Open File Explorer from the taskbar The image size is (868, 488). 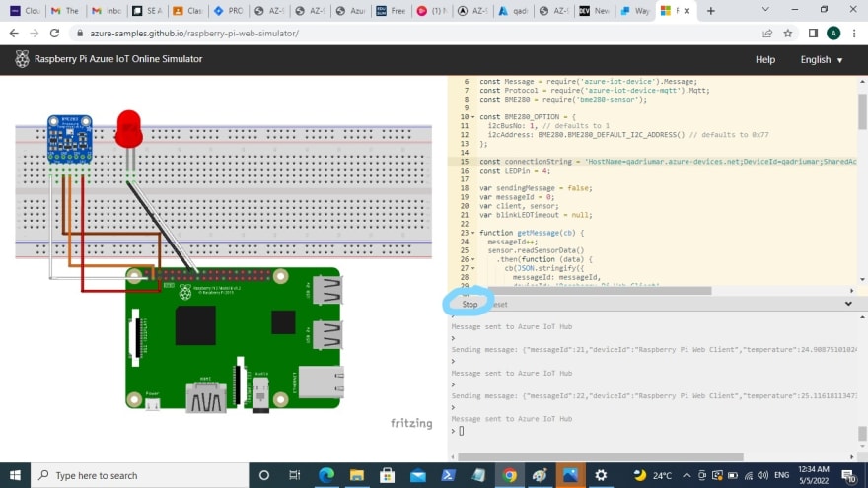point(356,475)
